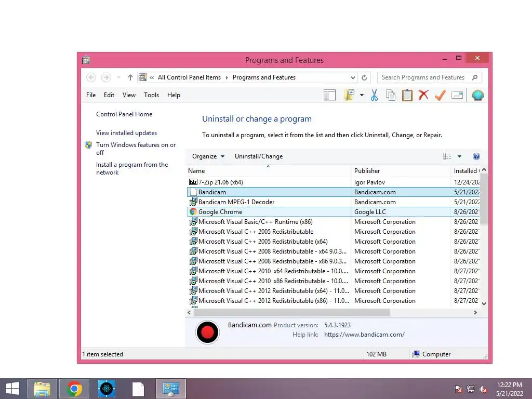Open the address bar history dropdown
The image size is (532, 399).
click(353, 78)
